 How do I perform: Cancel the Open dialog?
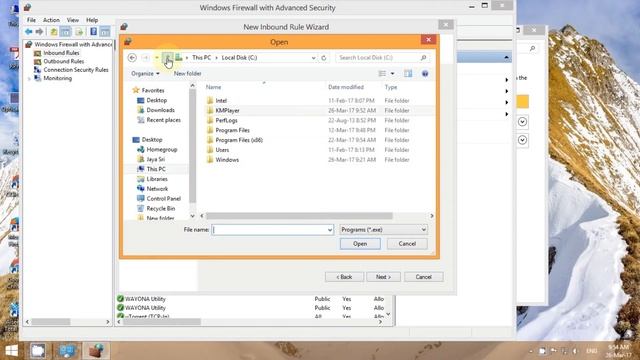tap(407, 244)
